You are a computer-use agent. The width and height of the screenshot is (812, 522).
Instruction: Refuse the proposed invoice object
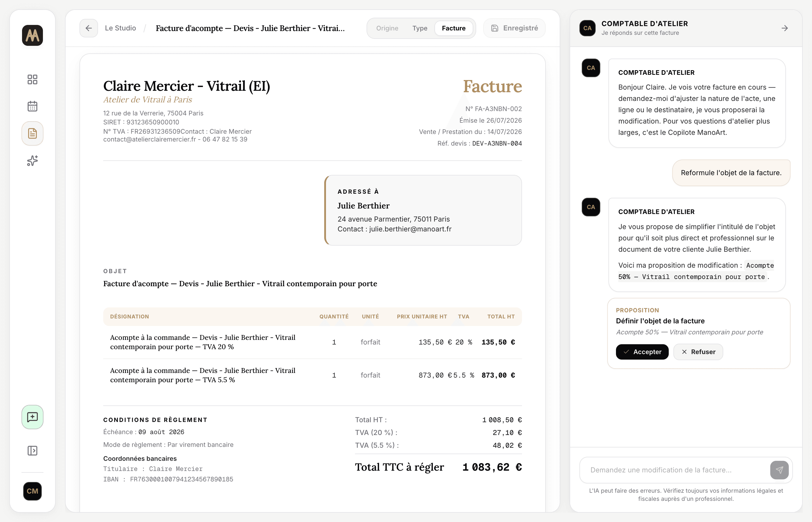(698, 352)
